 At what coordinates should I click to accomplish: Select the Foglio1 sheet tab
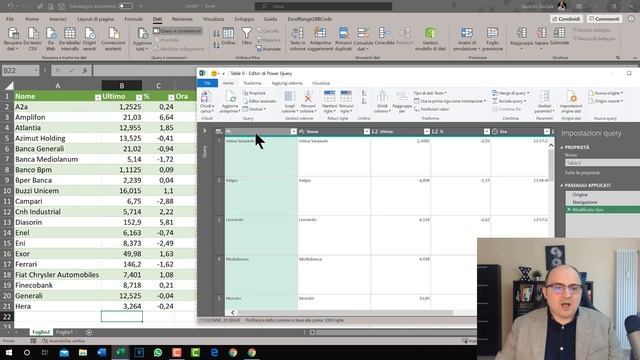[64, 332]
